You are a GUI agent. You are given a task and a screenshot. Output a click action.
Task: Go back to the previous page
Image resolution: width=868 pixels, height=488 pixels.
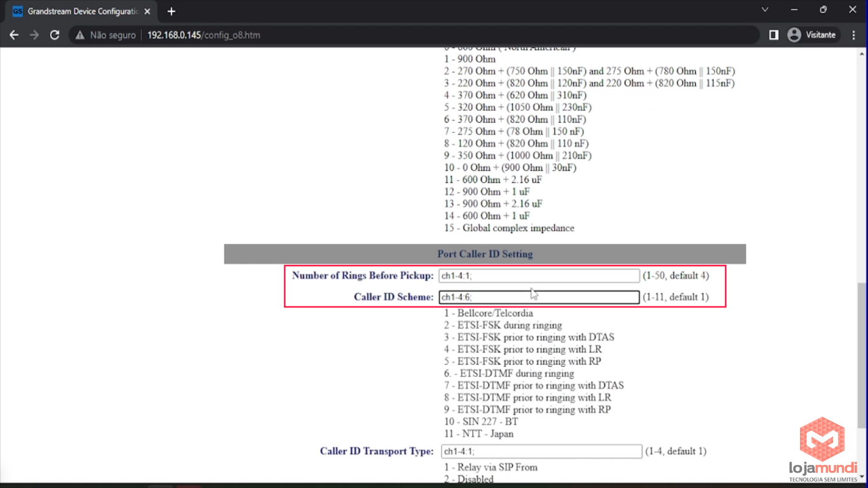[x=14, y=35]
